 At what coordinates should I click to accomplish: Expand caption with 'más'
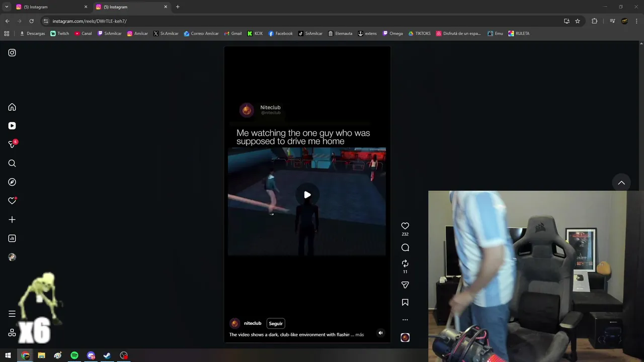359,335
